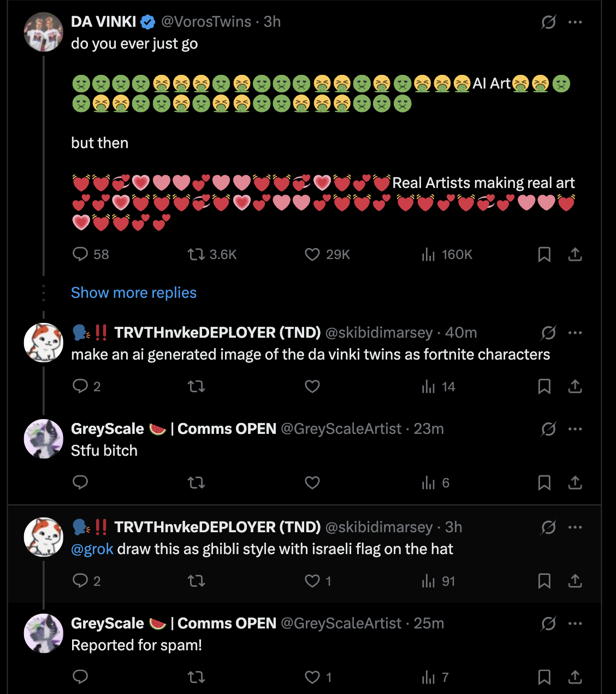Open more options on fortnite characters reply
This screenshot has width=616, height=694.
[x=575, y=333]
